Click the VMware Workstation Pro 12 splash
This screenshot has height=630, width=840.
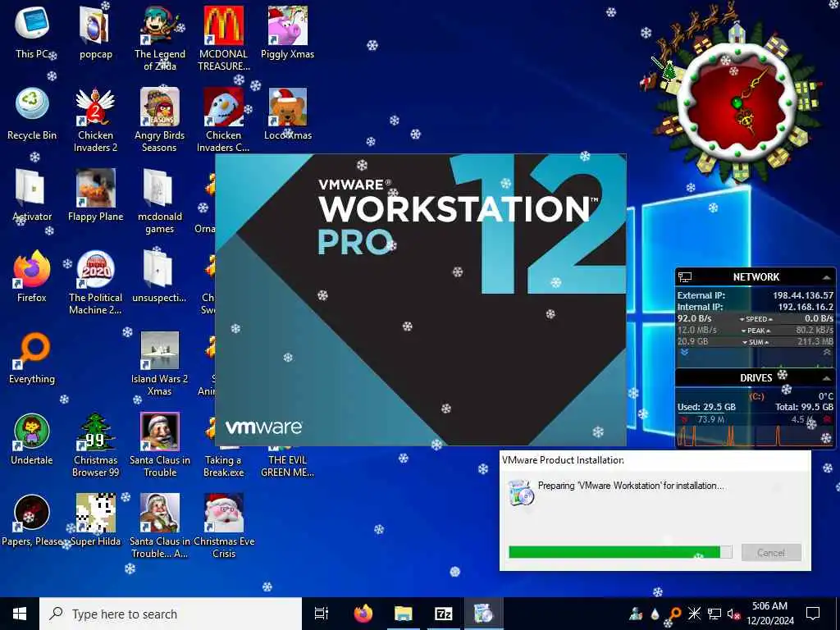tap(421, 300)
